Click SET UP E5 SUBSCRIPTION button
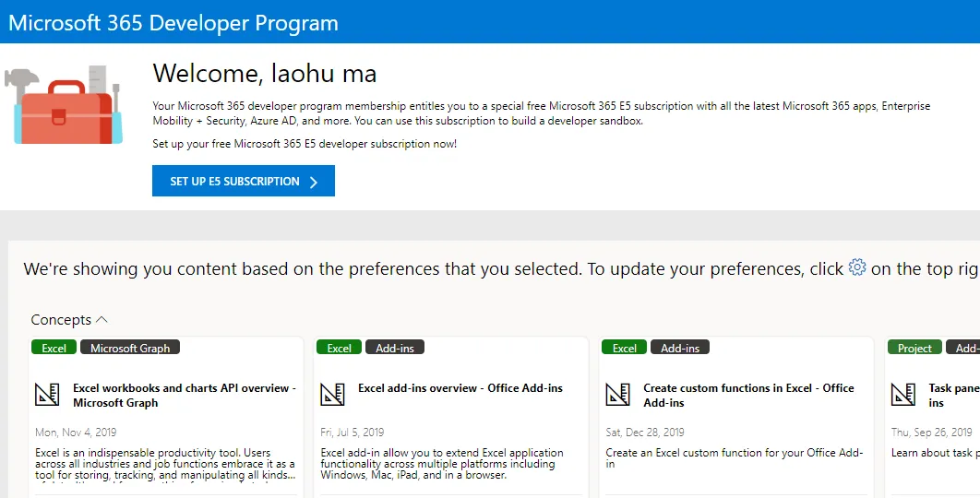This screenshot has width=980, height=498. [244, 182]
